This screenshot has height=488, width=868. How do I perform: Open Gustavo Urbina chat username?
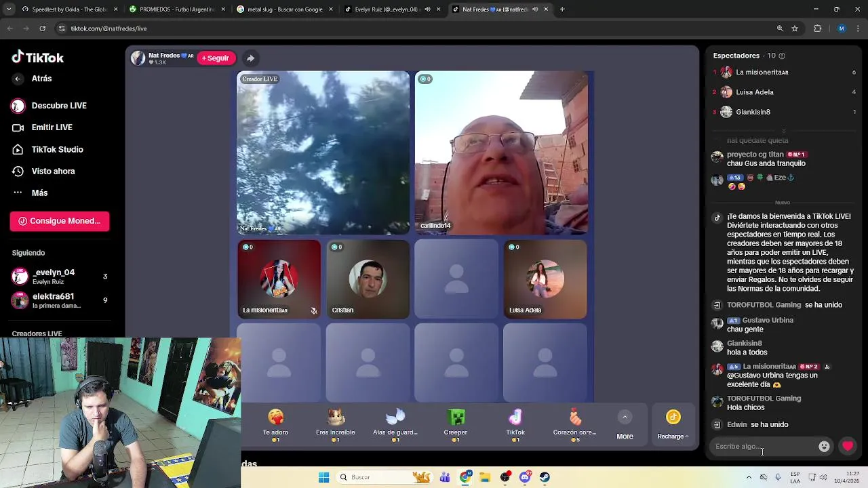click(768, 321)
